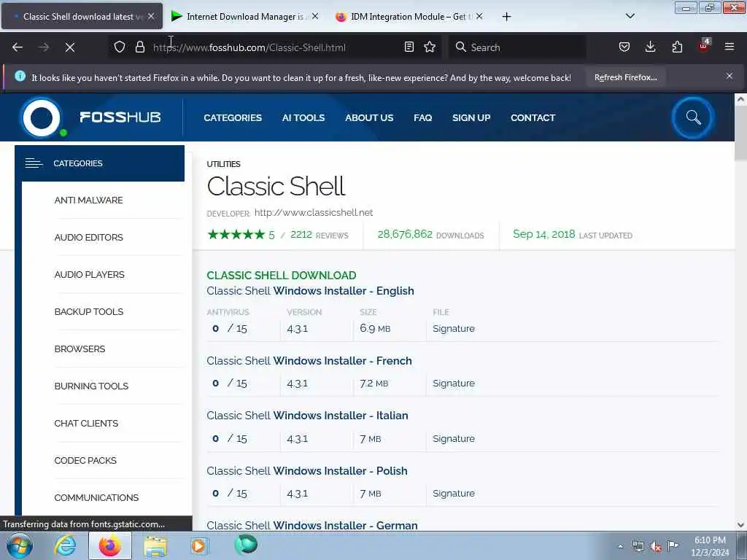Viewport: 747px width, 560px height.
Task: Toggle the Categories hamburger icon
Action: 34,163
